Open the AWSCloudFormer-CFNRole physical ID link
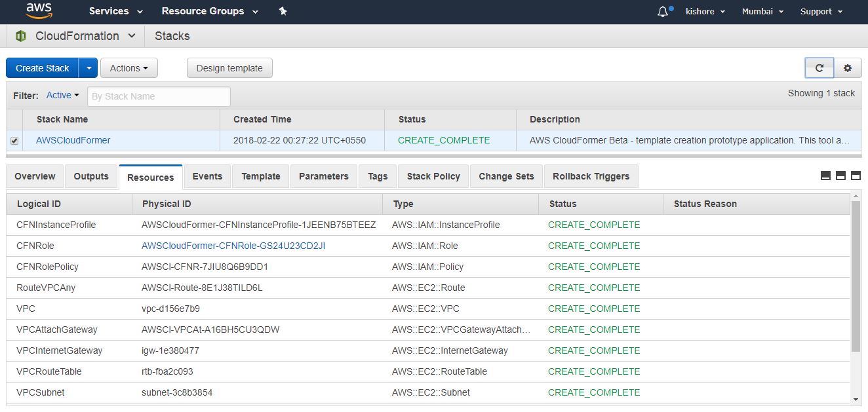The height and width of the screenshot is (412, 868). [233, 246]
